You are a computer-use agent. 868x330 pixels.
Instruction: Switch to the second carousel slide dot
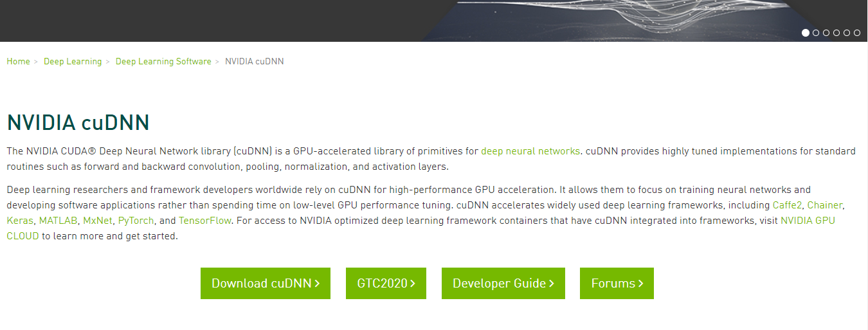816,33
